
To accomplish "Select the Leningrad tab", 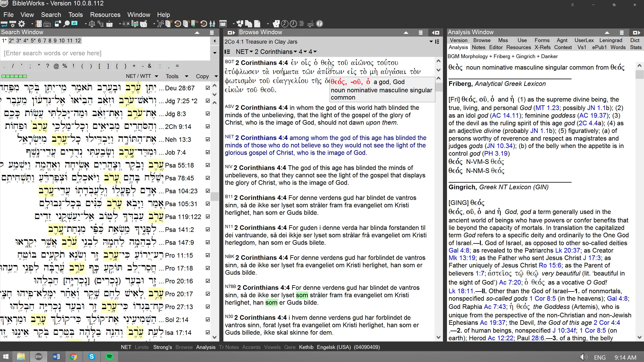I will [x=611, y=40].
